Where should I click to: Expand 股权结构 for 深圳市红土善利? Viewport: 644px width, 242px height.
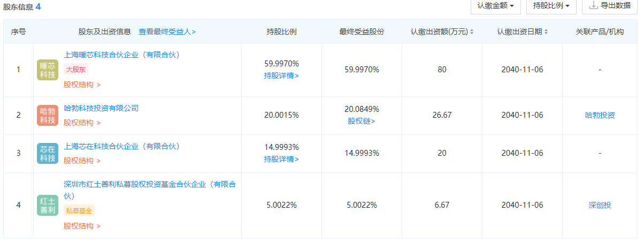[x=82, y=226]
